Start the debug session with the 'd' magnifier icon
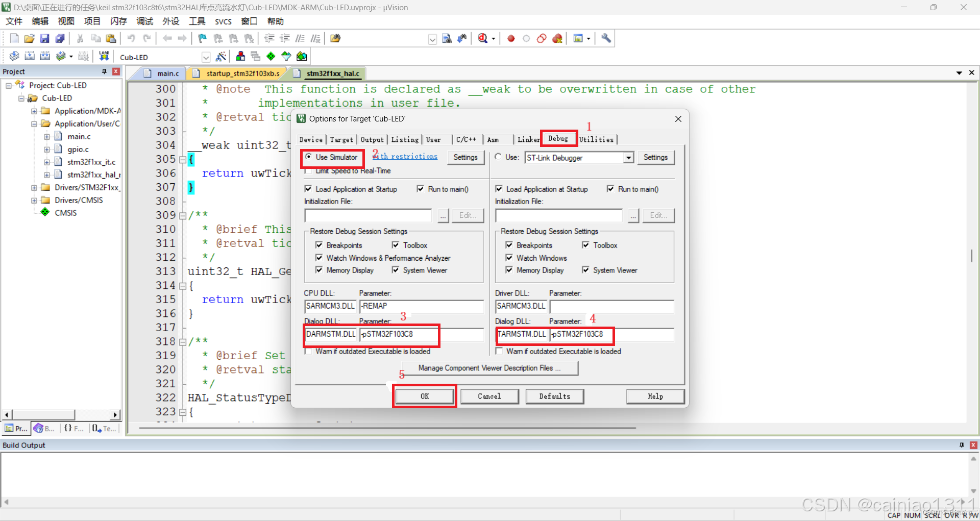Image resolution: width=980 pixels, height=521 pixels. 483,38
